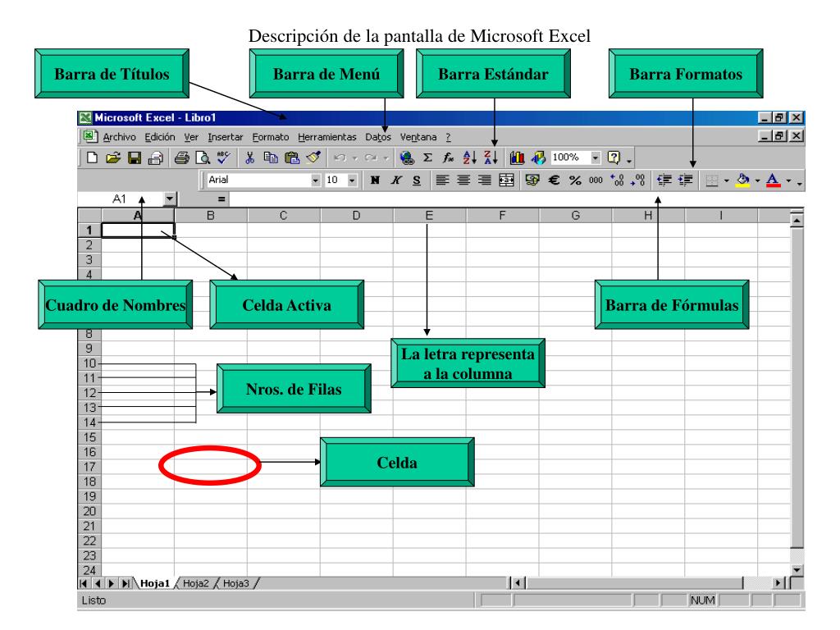Toggle italic formatting with the K button
The height and width of the screenshot is (630, 840).
pos(396,180)
